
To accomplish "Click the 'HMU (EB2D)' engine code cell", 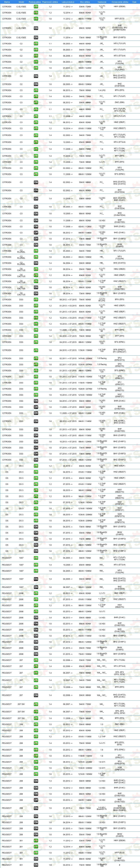I will [x=119, y=269].
